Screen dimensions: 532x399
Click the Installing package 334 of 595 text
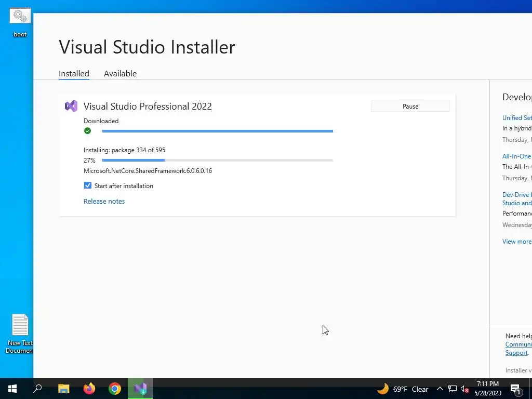point(125,150)
